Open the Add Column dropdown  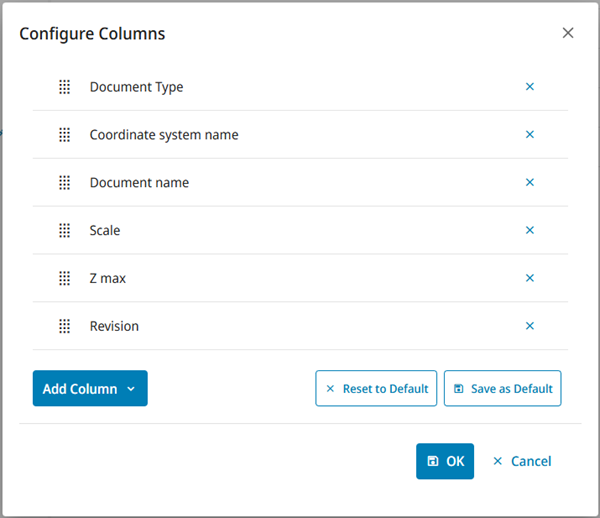coord(90,389)
